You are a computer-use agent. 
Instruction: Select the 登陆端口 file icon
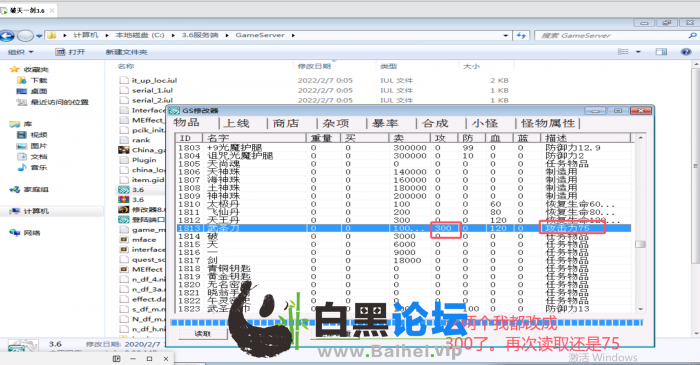click(x=124, y=220)
